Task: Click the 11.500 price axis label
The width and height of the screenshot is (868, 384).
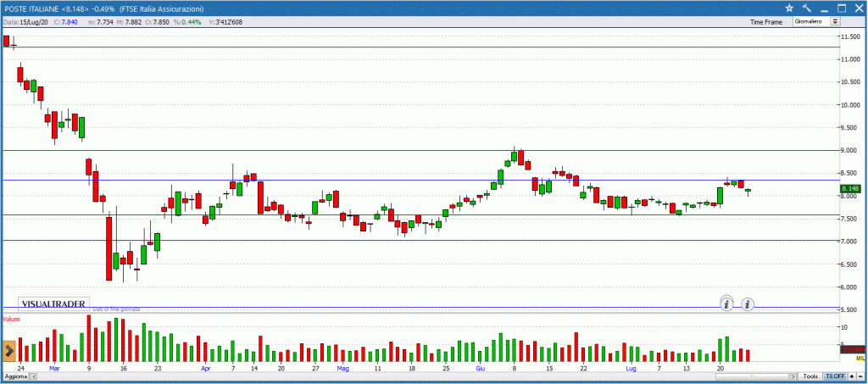Action: [850, 36]
